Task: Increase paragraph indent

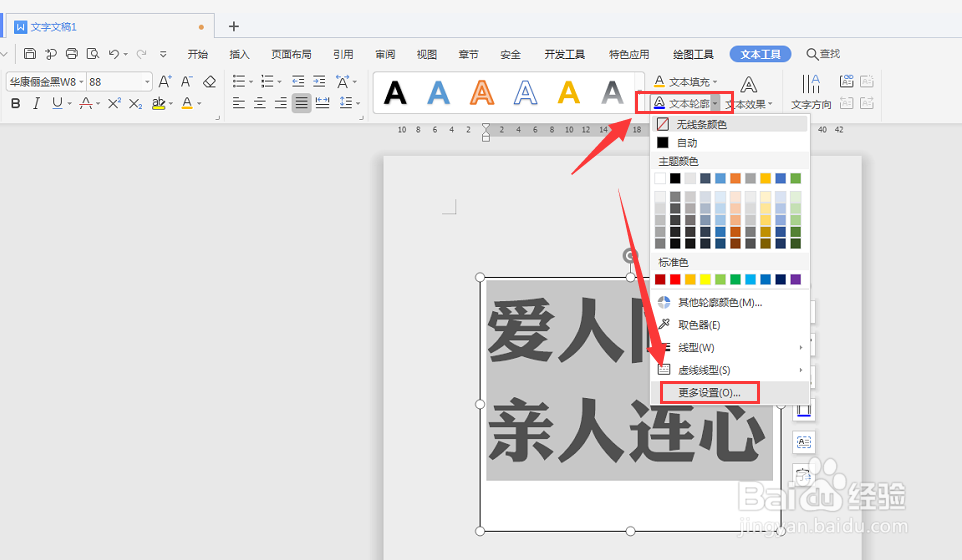Action: [319, 82]
